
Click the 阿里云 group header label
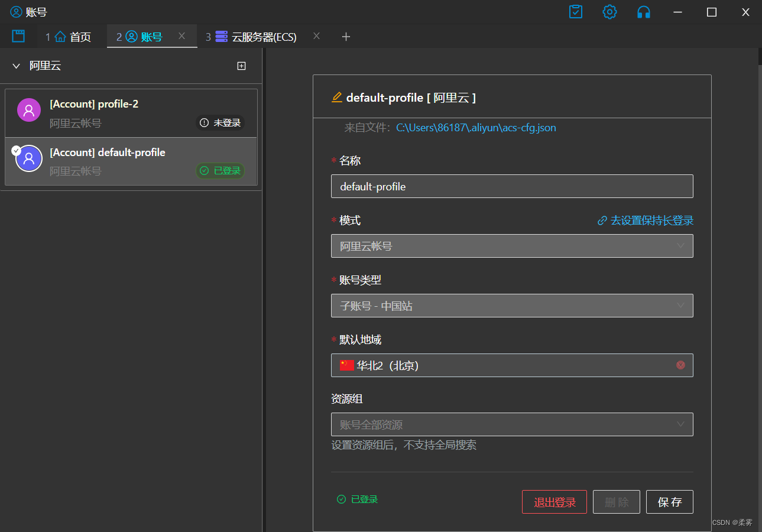pos(46,66)
